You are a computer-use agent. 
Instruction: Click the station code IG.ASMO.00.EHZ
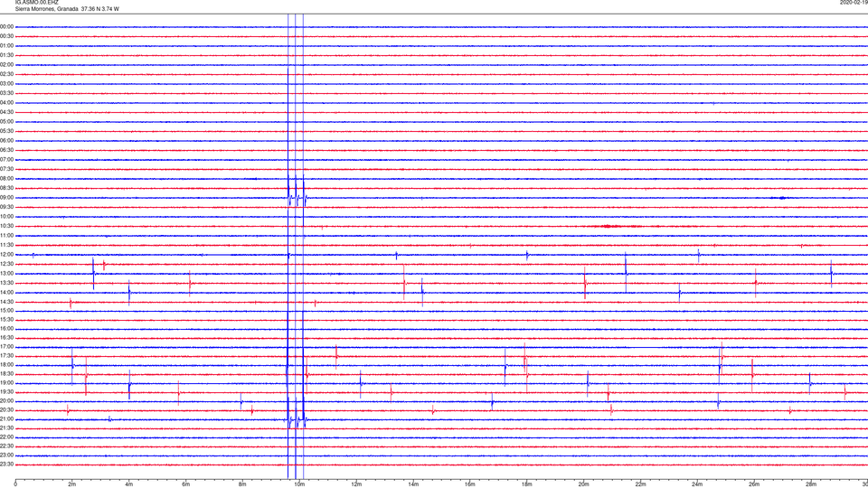pos(36,3)
